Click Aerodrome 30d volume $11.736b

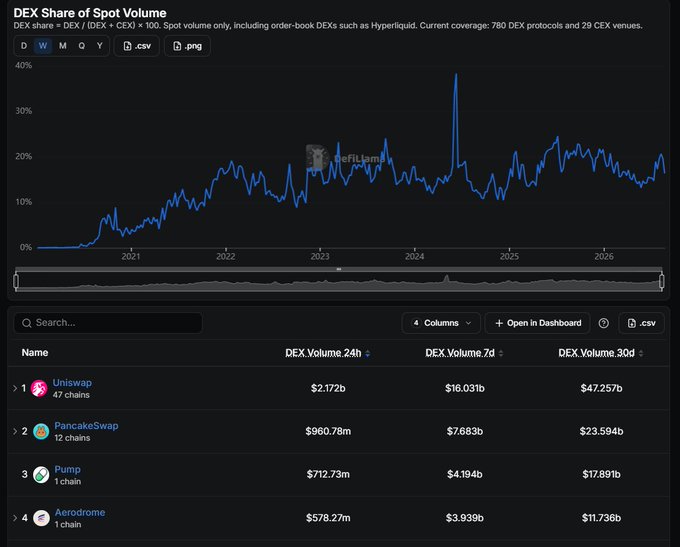click(x=601, y=518)
